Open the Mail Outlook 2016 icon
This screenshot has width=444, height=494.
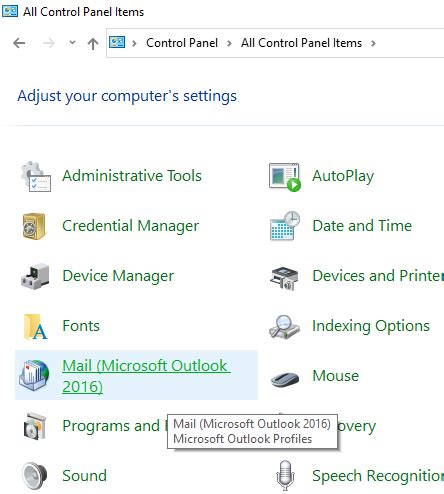[34, 375]
